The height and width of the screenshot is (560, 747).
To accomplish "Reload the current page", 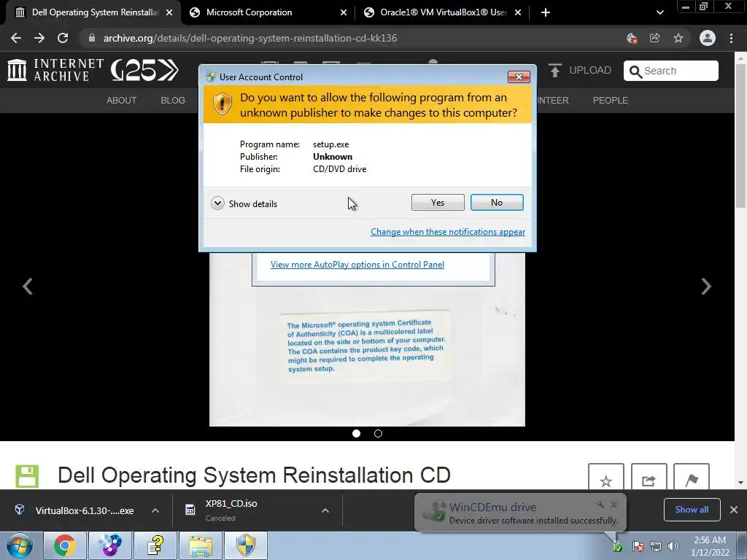I will (63, 38).
